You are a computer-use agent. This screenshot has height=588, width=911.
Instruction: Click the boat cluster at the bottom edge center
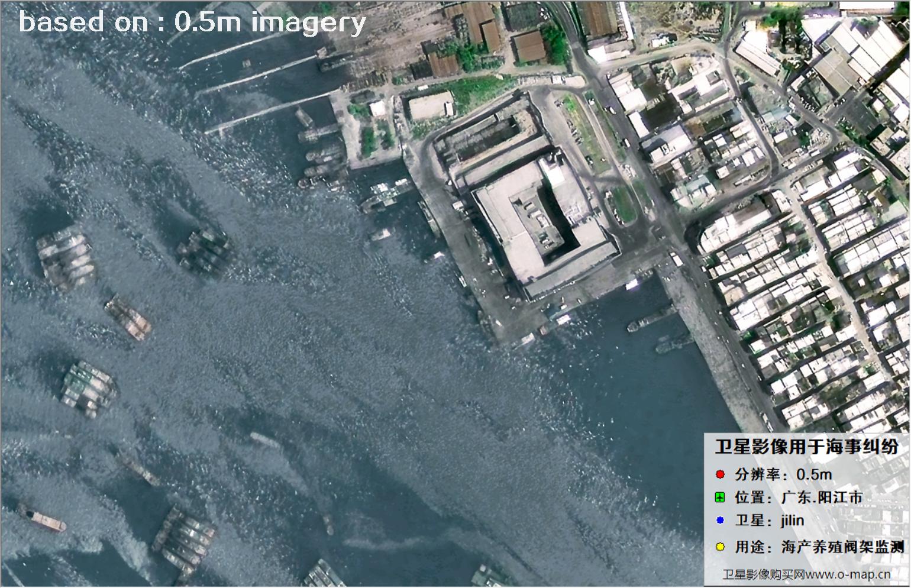point(324,575)
